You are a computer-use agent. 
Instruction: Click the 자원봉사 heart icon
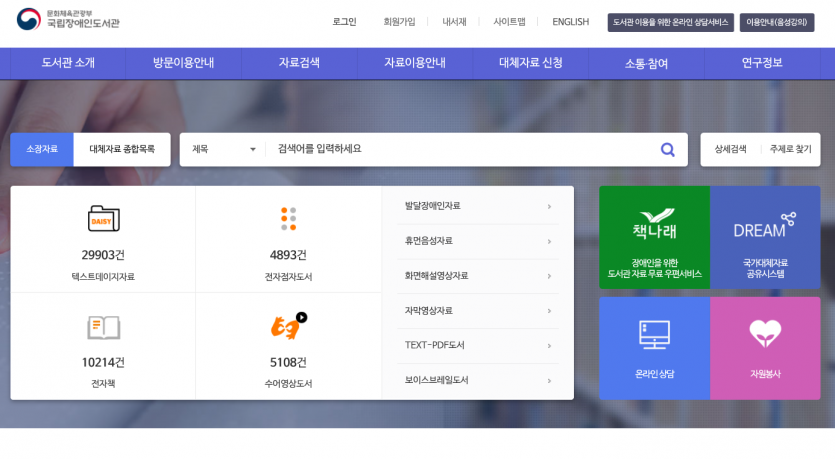(x=765, y=334)
